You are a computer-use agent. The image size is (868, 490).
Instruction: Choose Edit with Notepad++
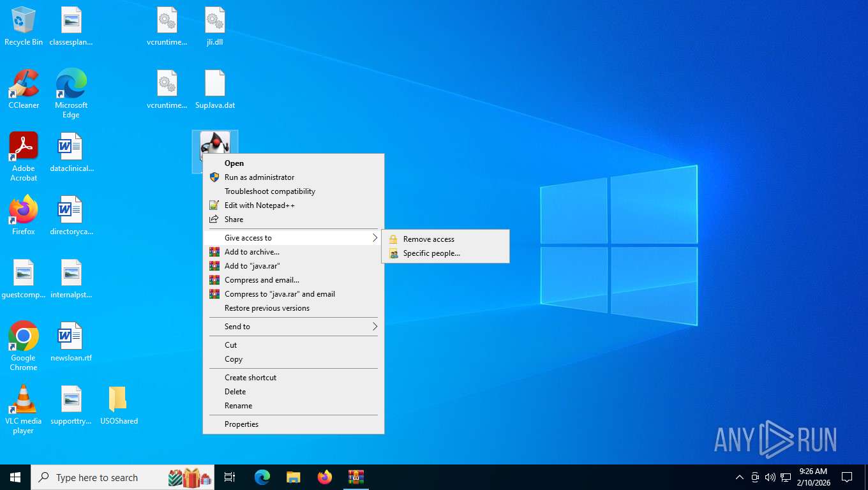point(294,205)
